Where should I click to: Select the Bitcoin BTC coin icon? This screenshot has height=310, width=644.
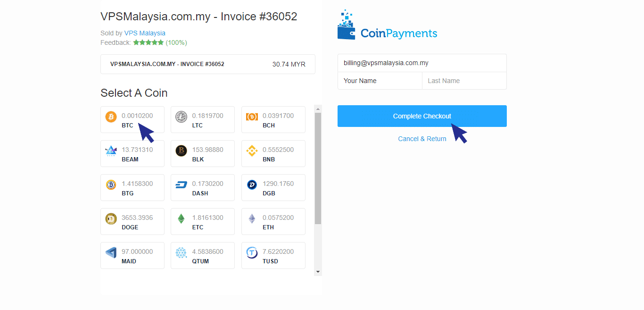111,117
